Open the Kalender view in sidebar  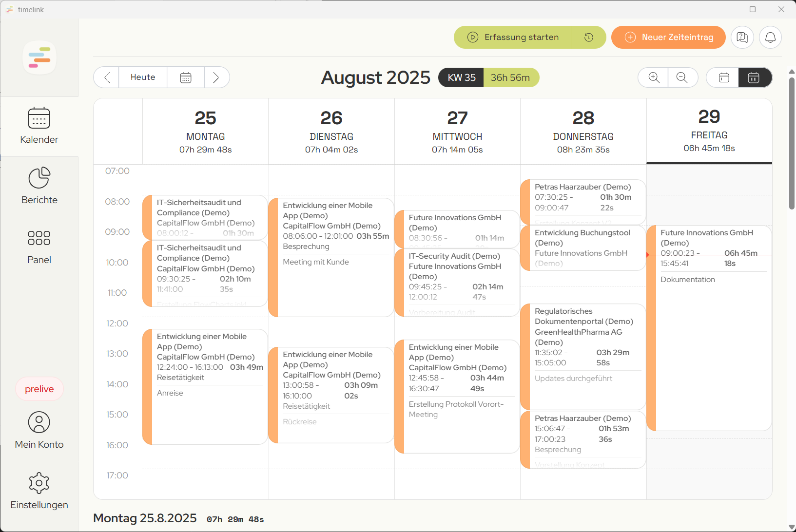point(39,126)
